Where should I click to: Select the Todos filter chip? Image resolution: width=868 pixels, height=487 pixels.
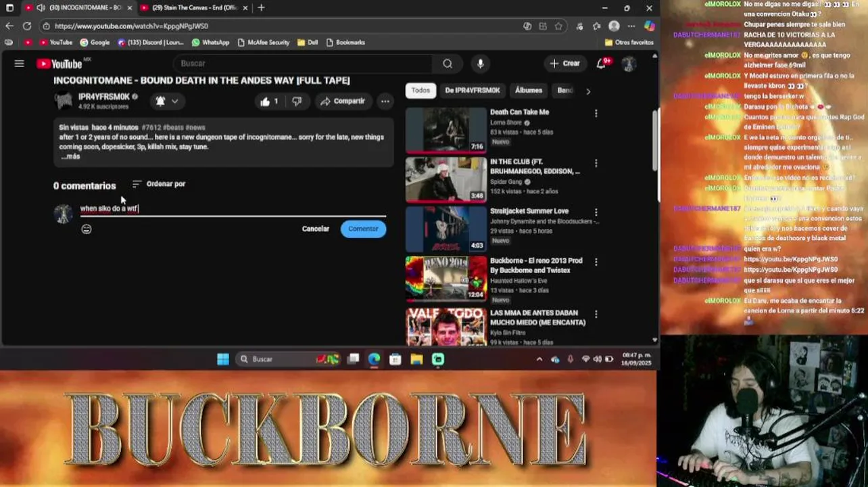(x=420, y=91)
